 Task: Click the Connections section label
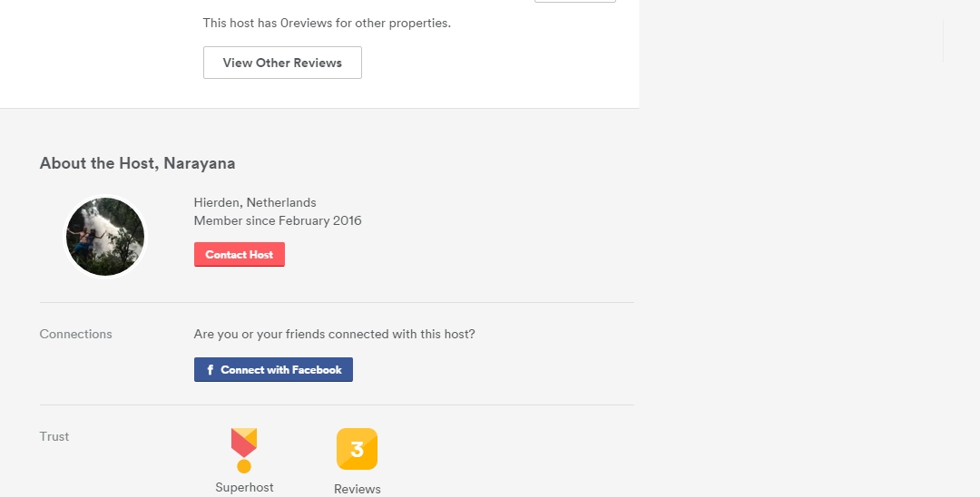76,334
